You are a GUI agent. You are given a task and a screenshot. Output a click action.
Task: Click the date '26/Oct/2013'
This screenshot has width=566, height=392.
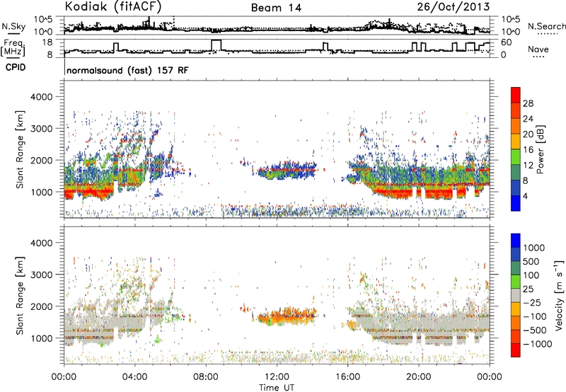(x=453, y=6)
